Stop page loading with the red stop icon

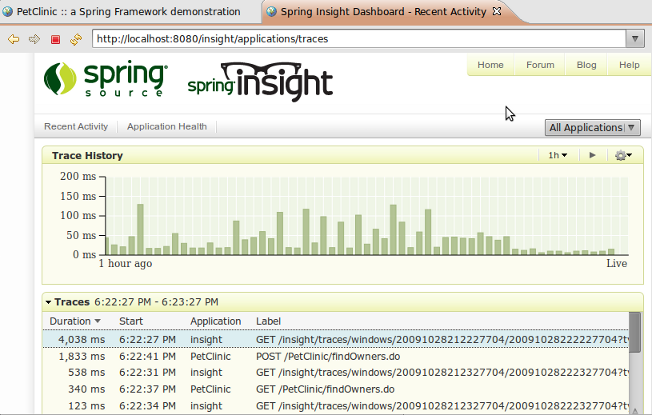click(x=55, y=39)
